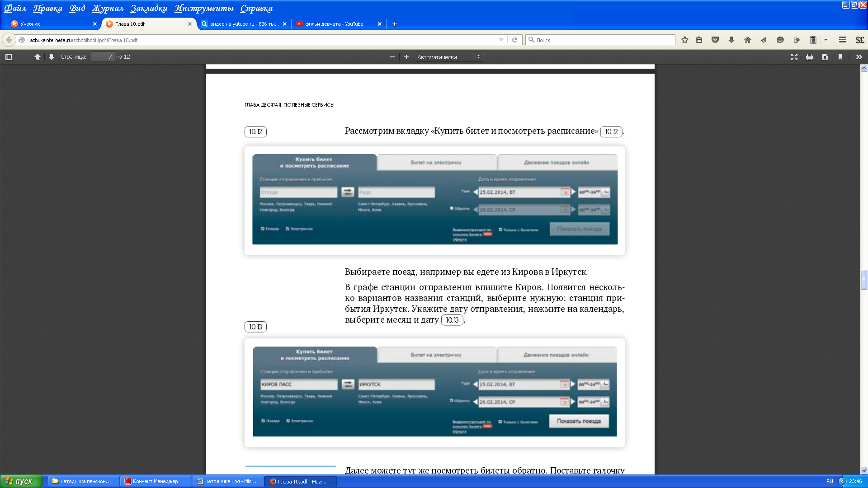This screenshot has height=488, width=868.
Task: Download the PDF file
Action: coord(825,57)
